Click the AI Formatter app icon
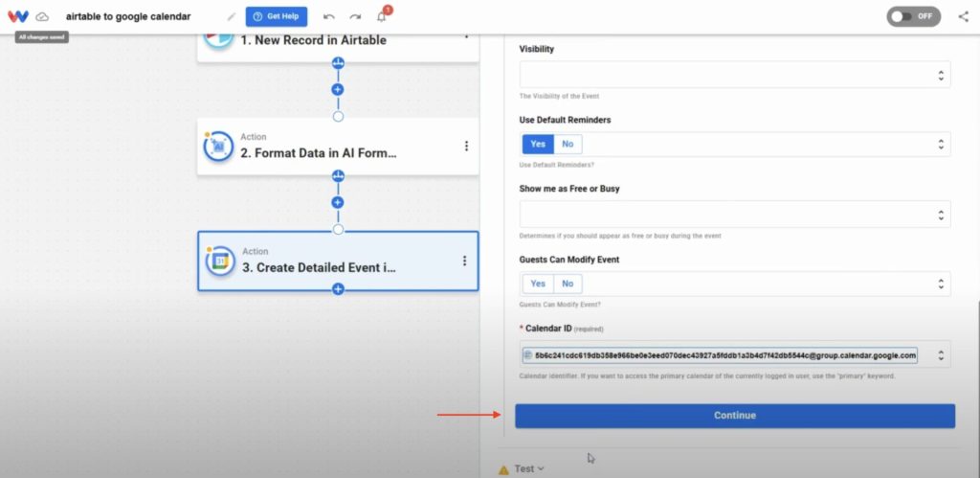 218,146
